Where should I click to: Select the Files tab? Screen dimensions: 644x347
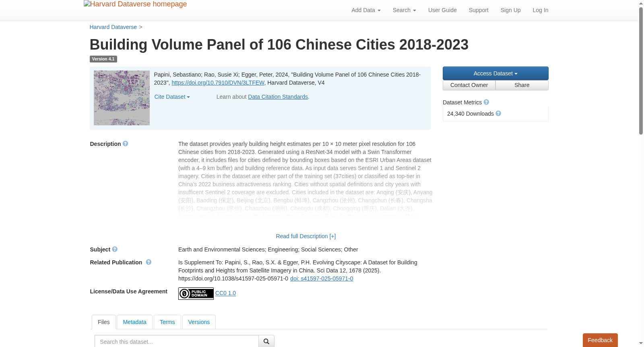pos(104,322)
